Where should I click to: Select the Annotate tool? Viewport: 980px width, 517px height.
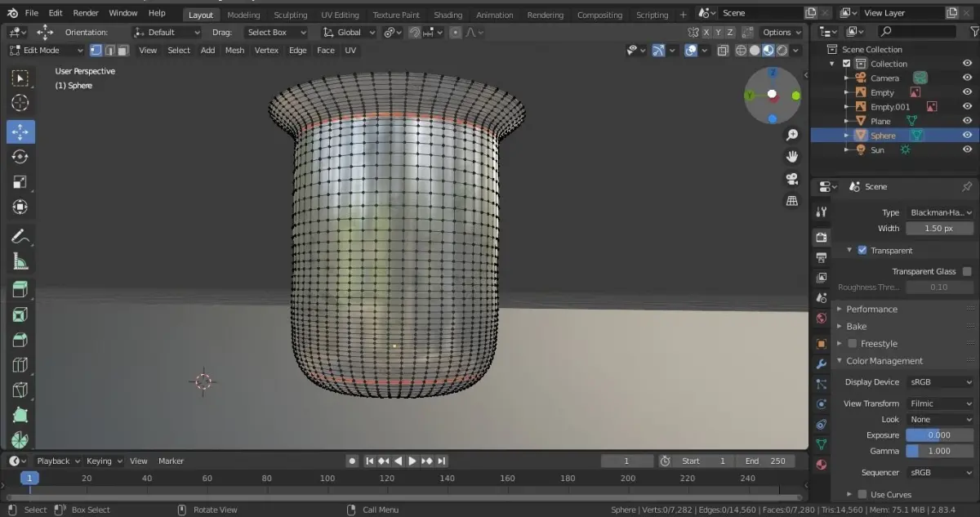[20, 236]
